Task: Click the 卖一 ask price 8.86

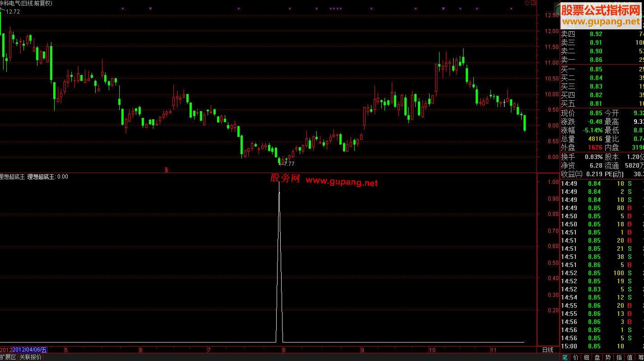Action: 596,60
